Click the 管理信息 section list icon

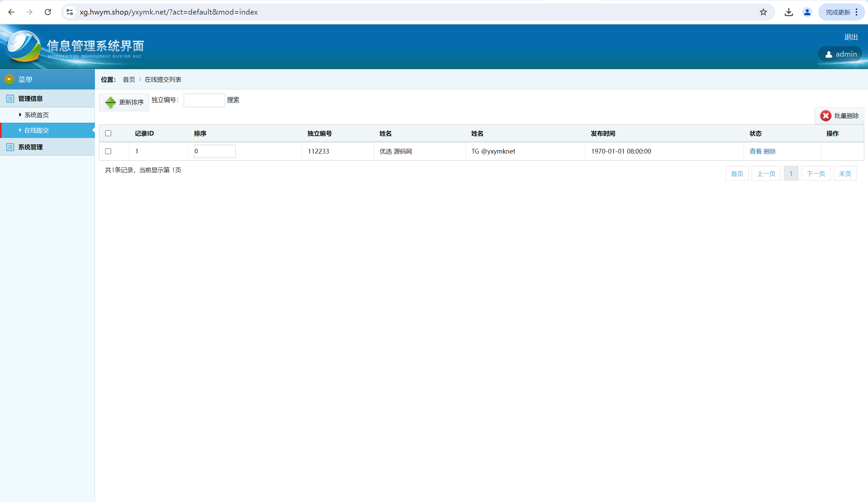[10, 99]
